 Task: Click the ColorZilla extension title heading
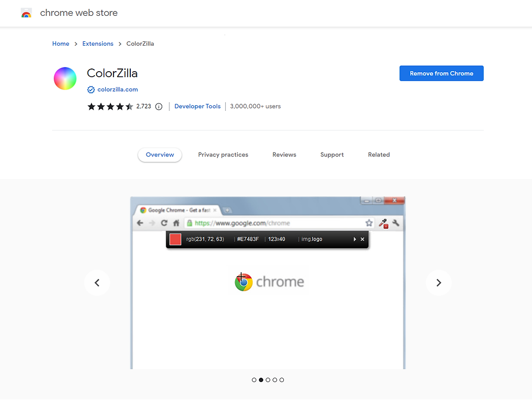tap(112, 73)
